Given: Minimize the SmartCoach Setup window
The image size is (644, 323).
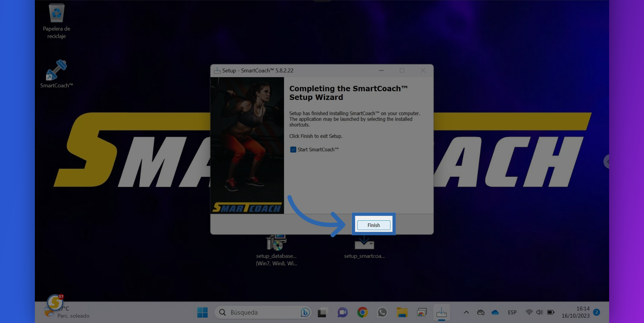Looking at the screenshot, I should 381,70.
